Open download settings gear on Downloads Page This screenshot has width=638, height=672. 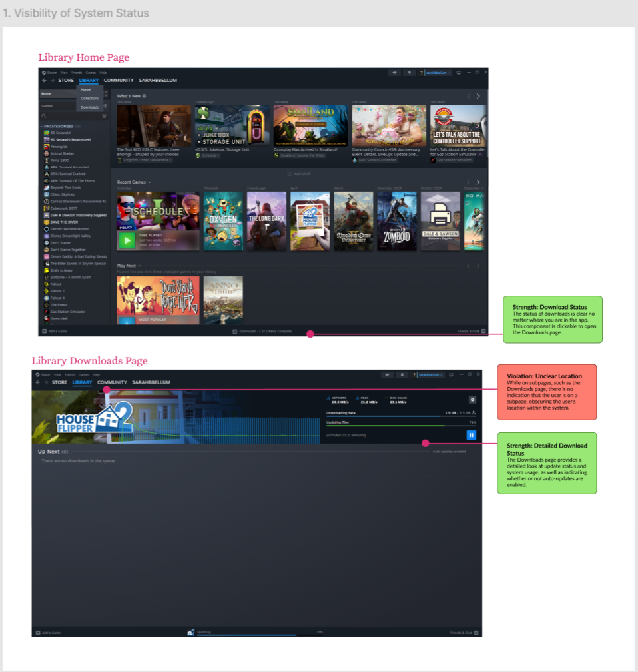(472, 400)
